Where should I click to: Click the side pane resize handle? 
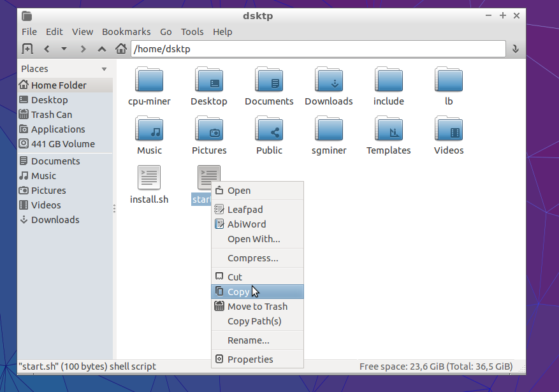115,208
